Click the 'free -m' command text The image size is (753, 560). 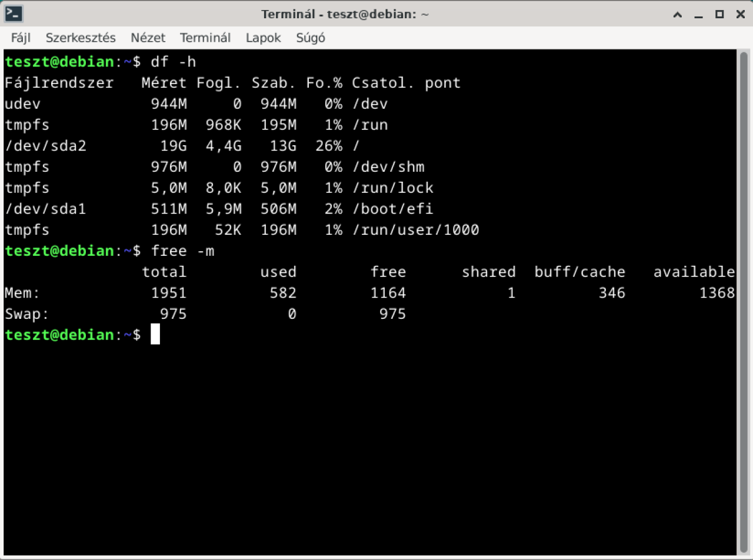pos(182,251)
